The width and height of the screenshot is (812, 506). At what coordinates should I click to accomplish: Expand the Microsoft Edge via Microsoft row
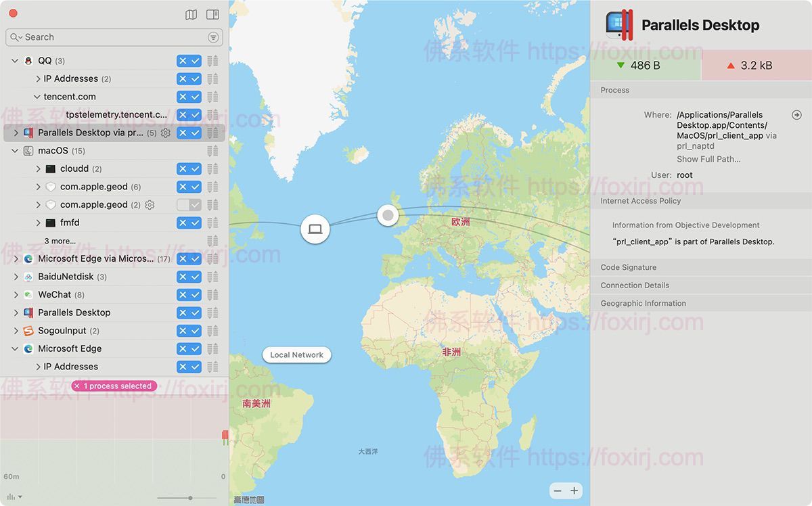(16, 259)
